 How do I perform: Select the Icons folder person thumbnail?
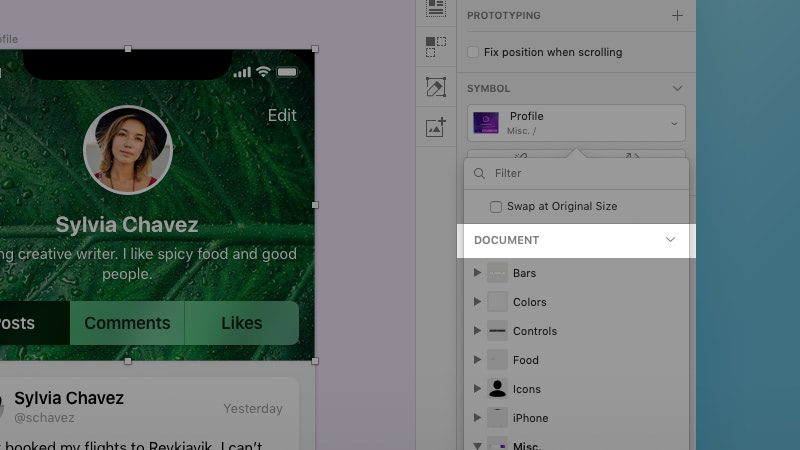(x=497, y=389)
